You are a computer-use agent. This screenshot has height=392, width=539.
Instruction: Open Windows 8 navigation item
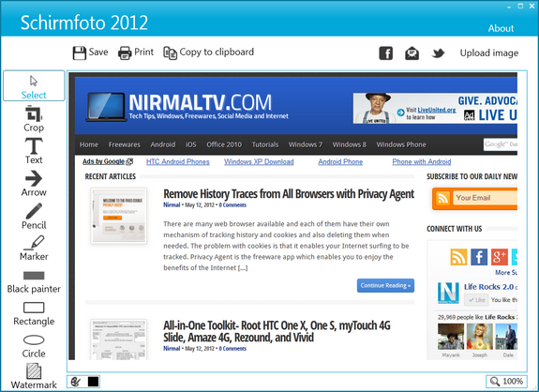[x=350, y=144]
